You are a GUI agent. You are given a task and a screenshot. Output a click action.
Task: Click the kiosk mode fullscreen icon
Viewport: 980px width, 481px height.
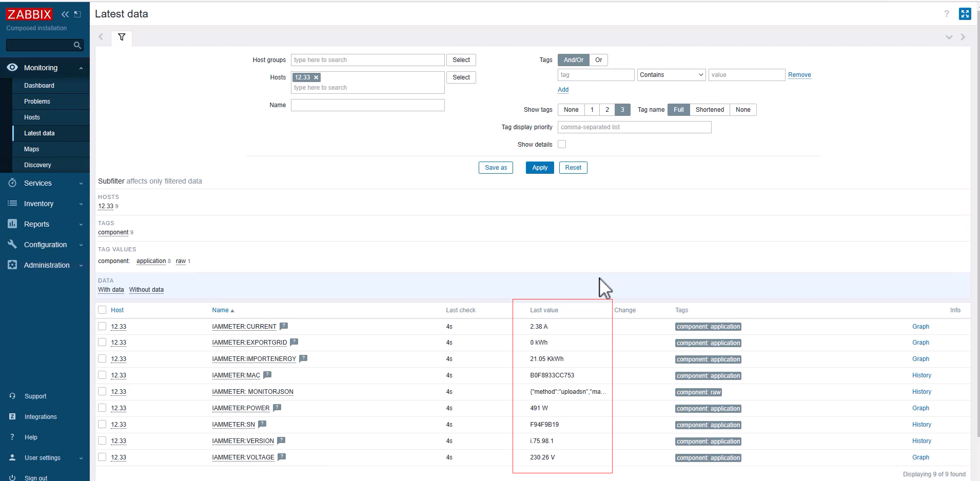tap(965, 14)
